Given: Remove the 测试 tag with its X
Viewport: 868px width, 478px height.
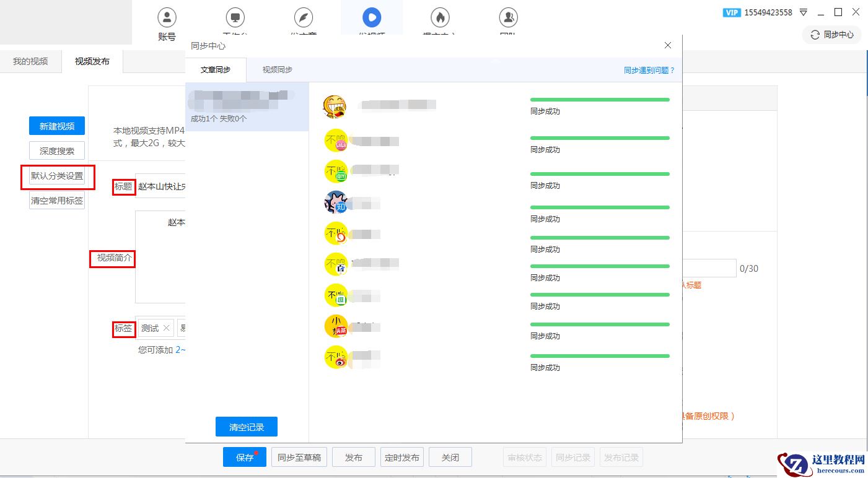Looking at the screenshot, I should (166, 328).
